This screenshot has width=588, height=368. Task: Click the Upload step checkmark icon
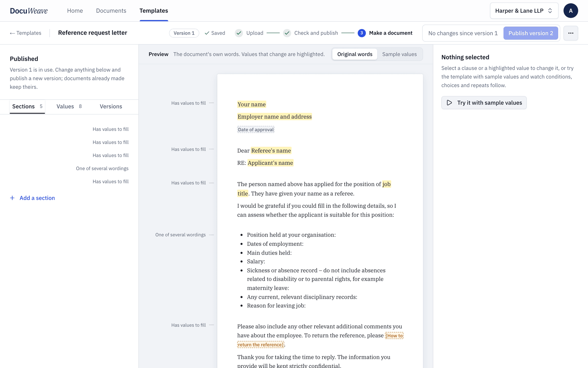coord(239,33)
